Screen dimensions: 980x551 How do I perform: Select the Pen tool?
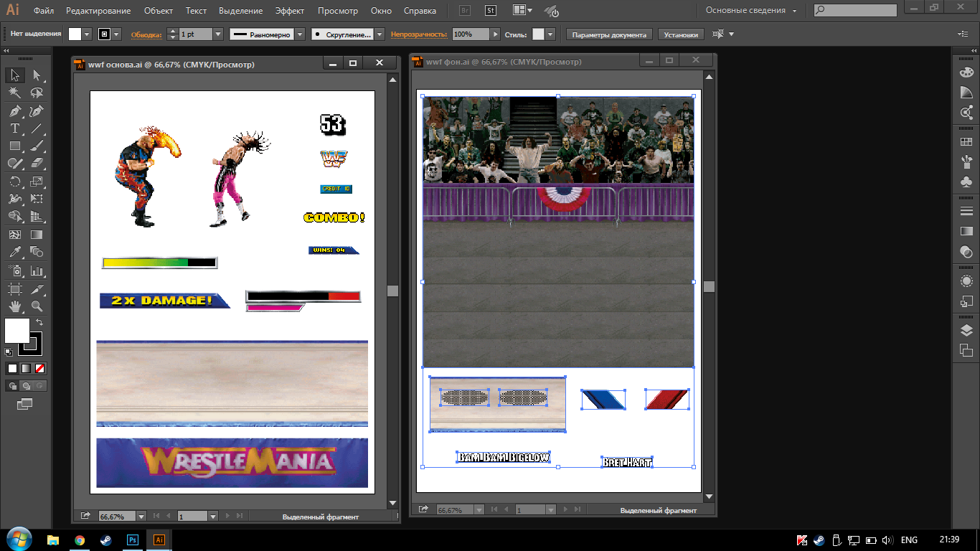[x=15, y=111]
